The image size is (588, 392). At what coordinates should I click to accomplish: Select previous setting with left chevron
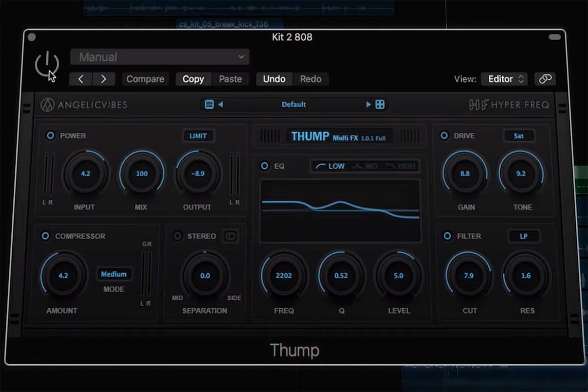pos(81,79)
